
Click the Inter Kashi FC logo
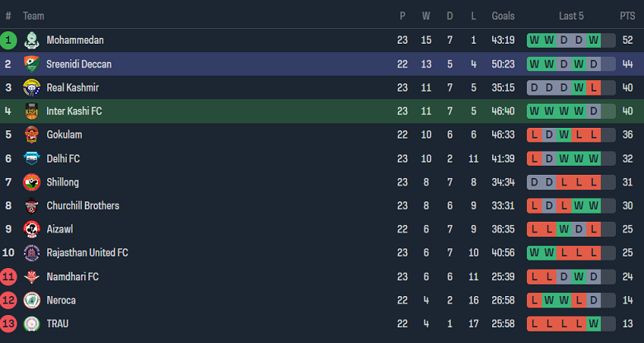coord(31,110)
